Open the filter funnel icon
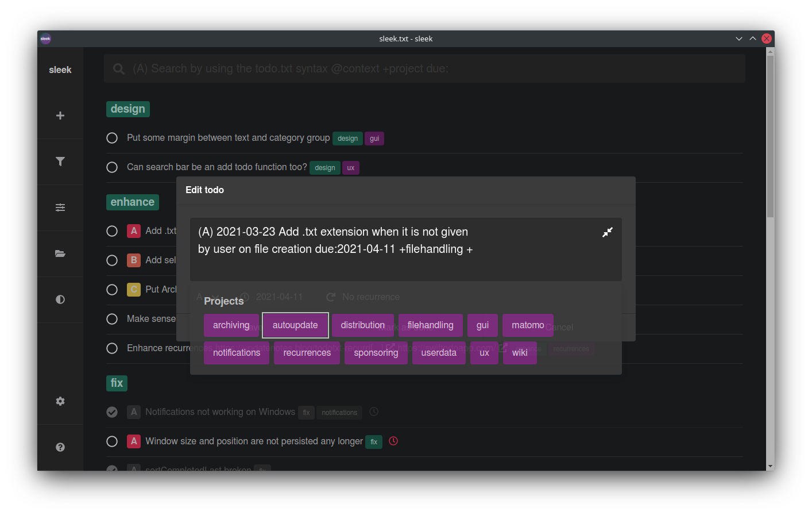Viewport: 812px width, 515px height. [60, 162]
